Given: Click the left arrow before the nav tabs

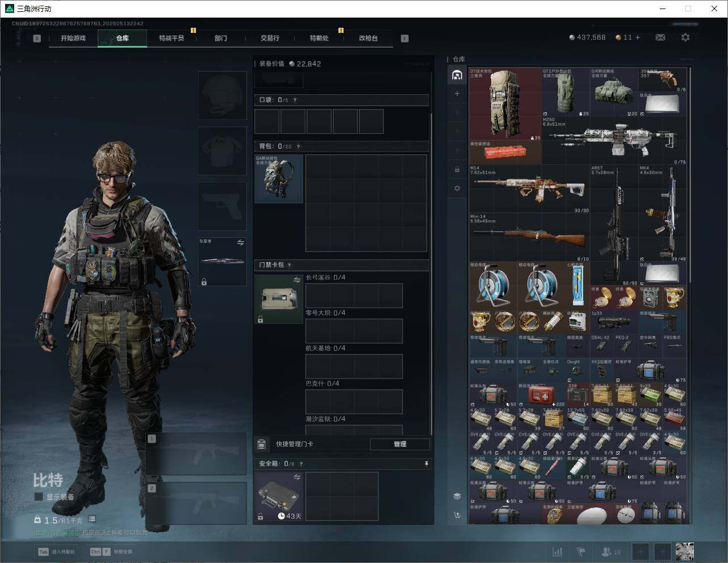Looking at the screenshot, I should 37,39.
